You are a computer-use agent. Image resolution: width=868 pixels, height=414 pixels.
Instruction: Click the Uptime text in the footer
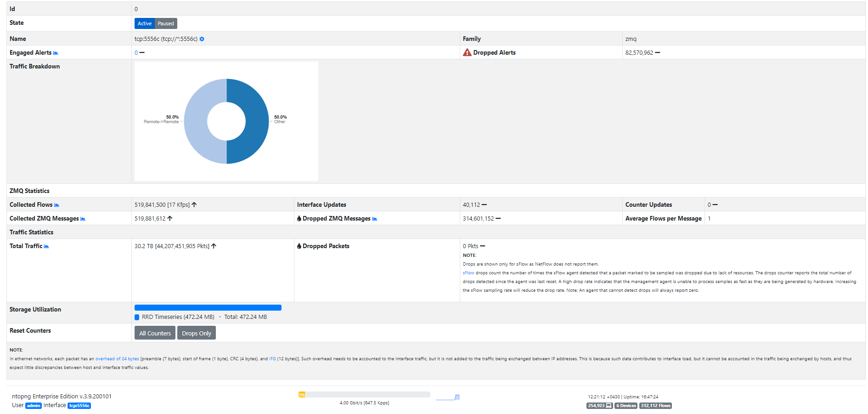pos(641,397)
